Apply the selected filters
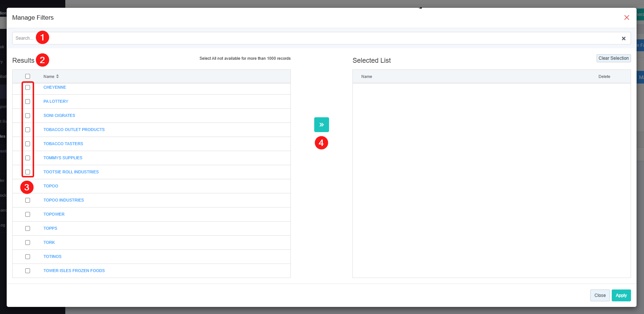 click(x=621, y=295)
